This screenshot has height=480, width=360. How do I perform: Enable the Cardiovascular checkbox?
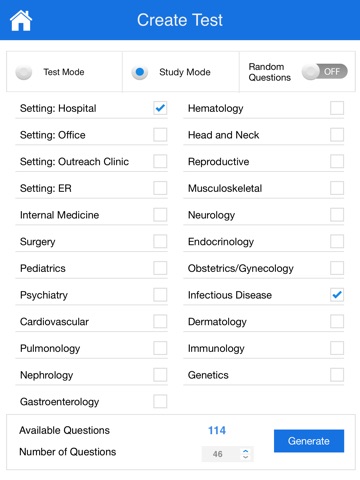[160, 321]
